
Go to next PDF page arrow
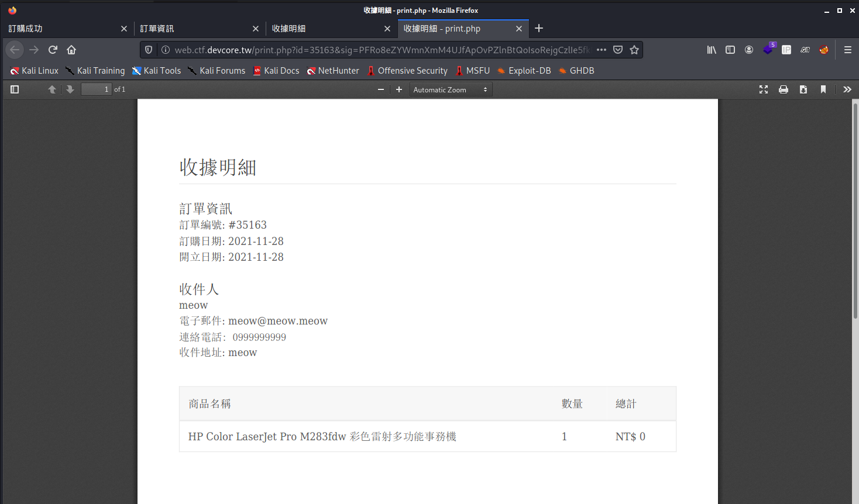pos(70,89)
